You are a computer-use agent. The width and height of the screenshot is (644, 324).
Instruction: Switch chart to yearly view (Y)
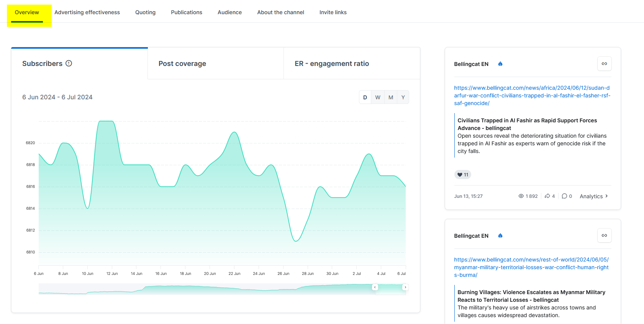pyautogui.click(x=403, y=97)
